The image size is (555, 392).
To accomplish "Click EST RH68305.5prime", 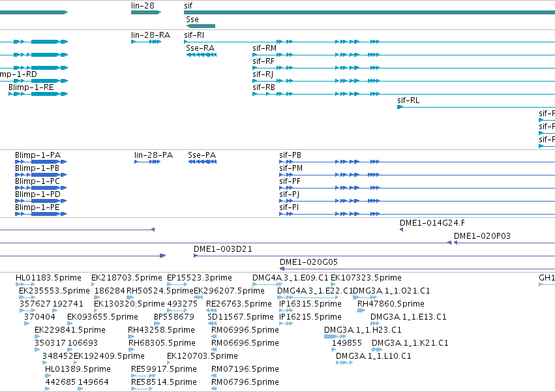I will click(131, 350).
